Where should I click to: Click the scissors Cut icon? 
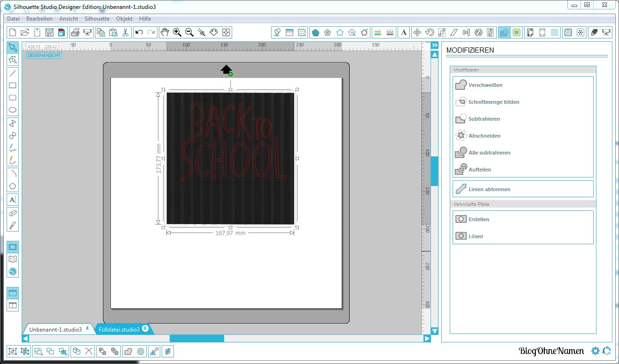(x=125, y=32)
